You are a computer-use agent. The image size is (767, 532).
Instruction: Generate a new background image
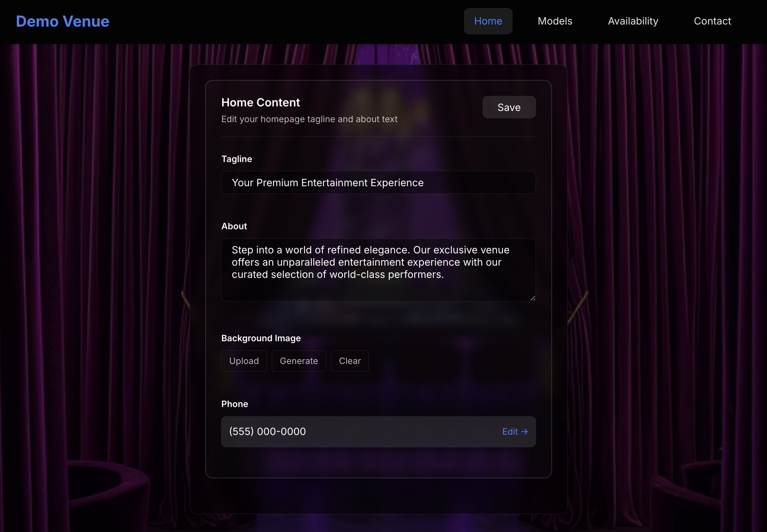point(298,361)
